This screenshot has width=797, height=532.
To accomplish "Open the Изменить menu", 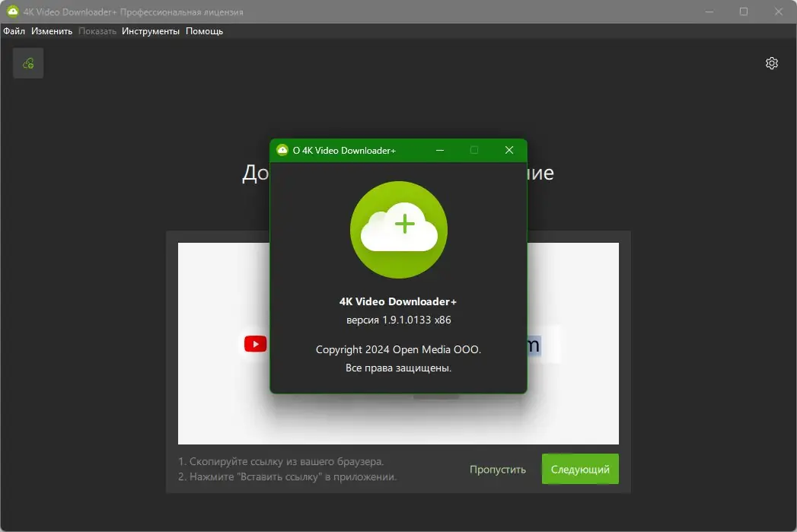I will pyautogui.click(x=52, y=31).
